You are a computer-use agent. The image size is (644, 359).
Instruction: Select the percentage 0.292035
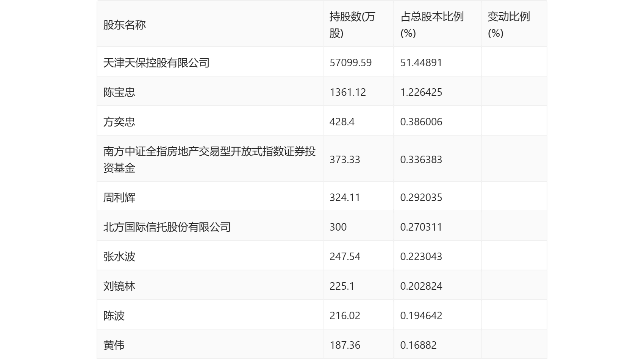[421, 198]
